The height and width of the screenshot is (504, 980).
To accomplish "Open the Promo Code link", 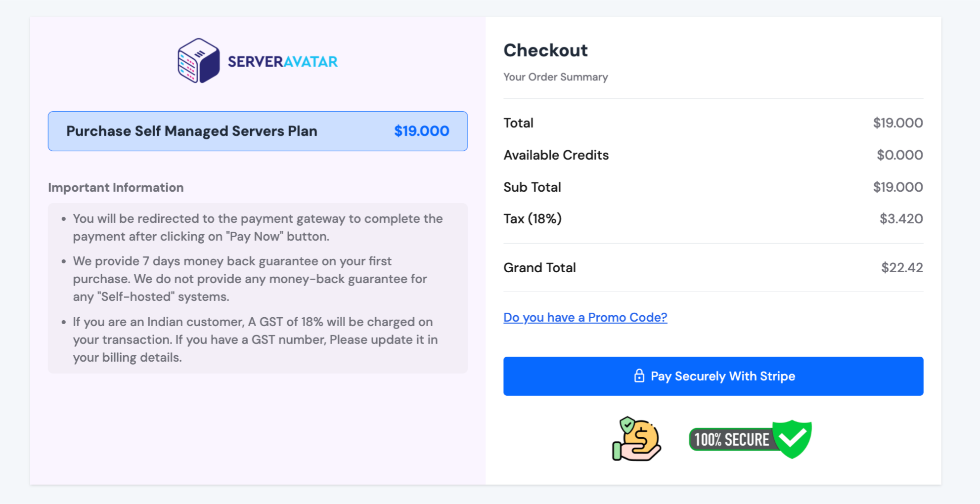I will (585, 317).
